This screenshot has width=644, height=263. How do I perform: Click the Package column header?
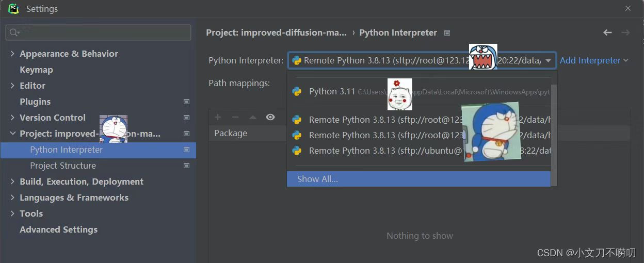[x=231, y=133]
